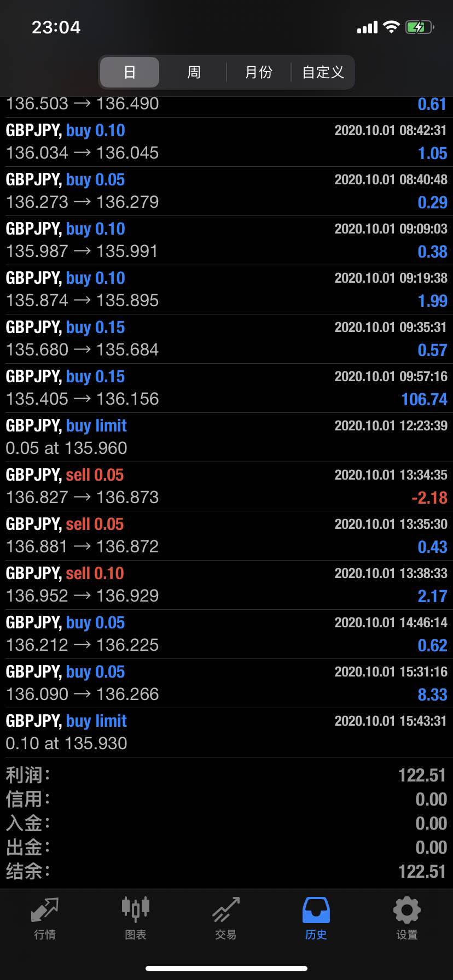Switch to the 周 week tab
Viewport: 453px width, 980px height.
[x=194, y=72]
